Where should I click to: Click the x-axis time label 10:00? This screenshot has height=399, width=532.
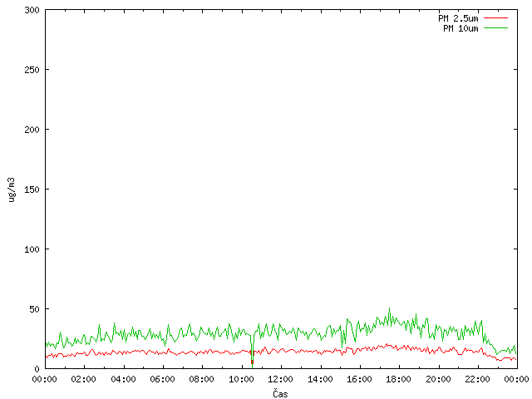tap(241, 379)
